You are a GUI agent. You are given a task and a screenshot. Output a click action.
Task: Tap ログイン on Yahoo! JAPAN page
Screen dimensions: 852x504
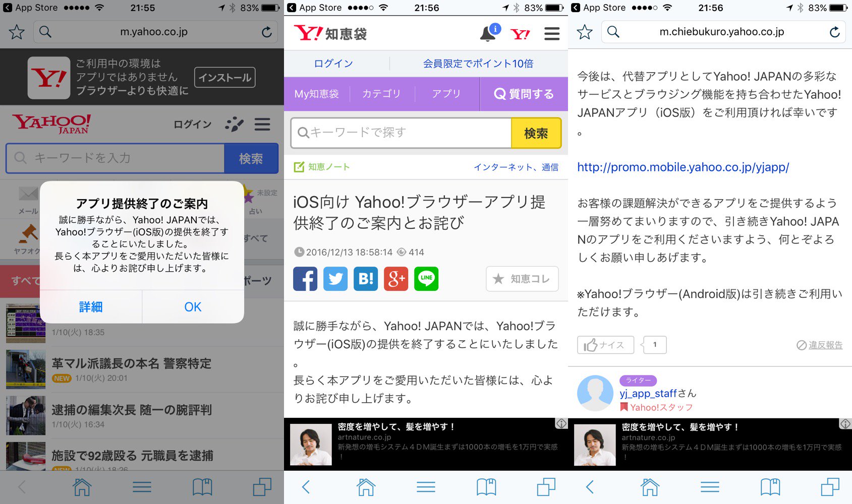(x=192, y=124)
